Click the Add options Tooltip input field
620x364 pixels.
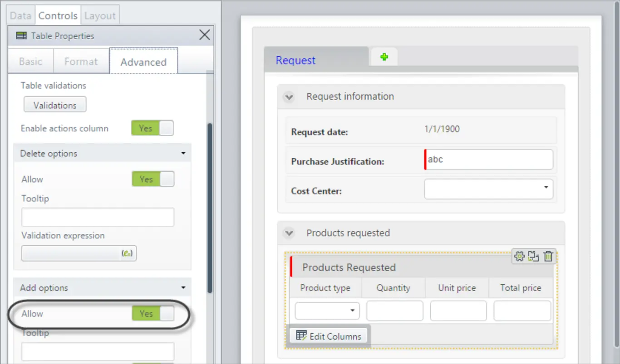tap(98, 351)
